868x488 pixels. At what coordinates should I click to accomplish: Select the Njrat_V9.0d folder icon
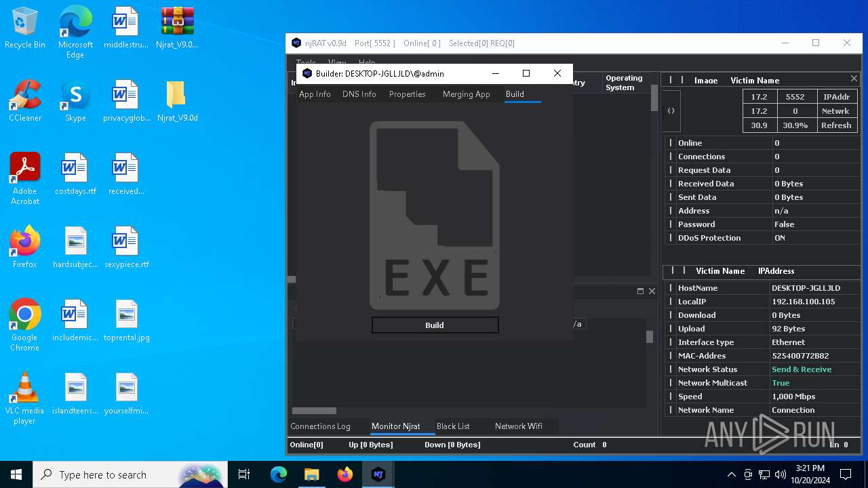(x=177, y=101)
